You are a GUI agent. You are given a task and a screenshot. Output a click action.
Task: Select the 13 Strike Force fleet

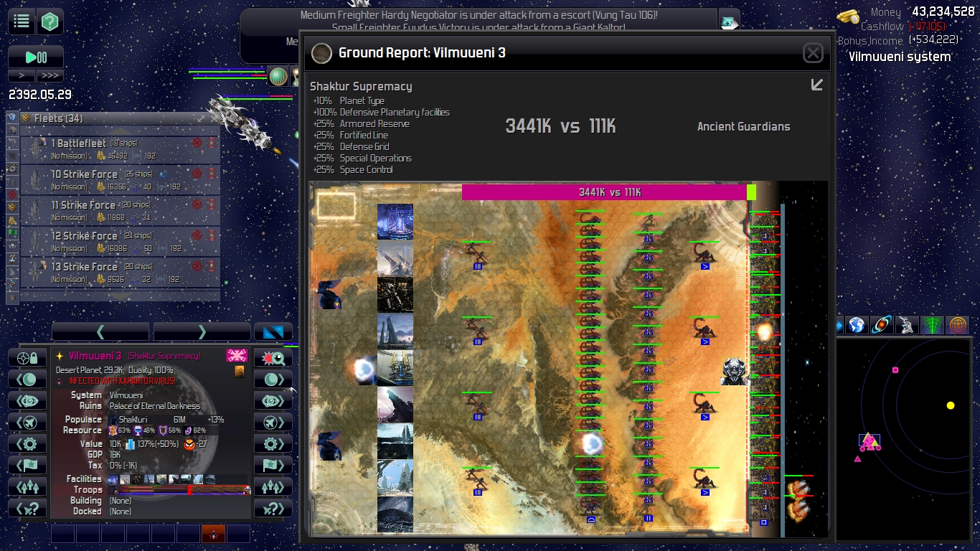[x=120, y=273]
